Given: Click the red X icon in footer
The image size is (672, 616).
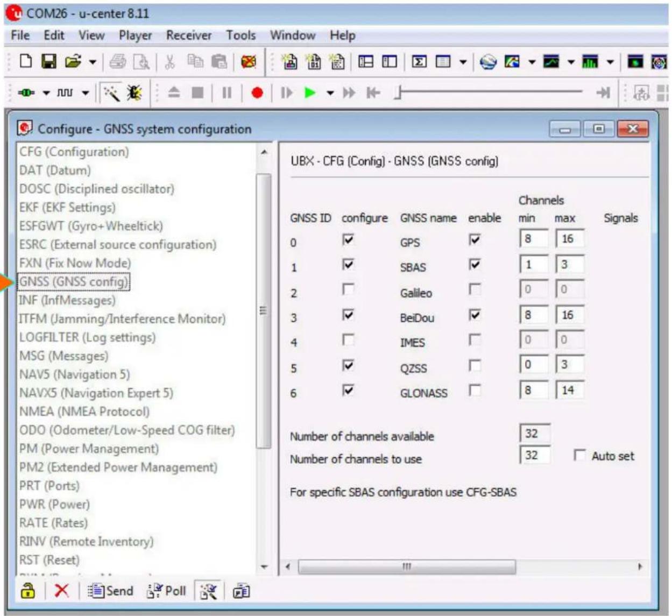Looking at the screenshot, I should coord(61,591).
